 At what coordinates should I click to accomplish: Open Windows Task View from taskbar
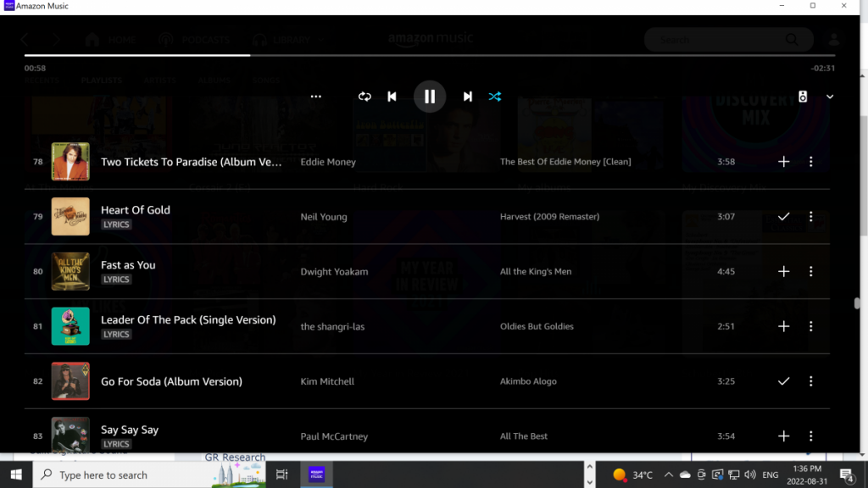282,474
